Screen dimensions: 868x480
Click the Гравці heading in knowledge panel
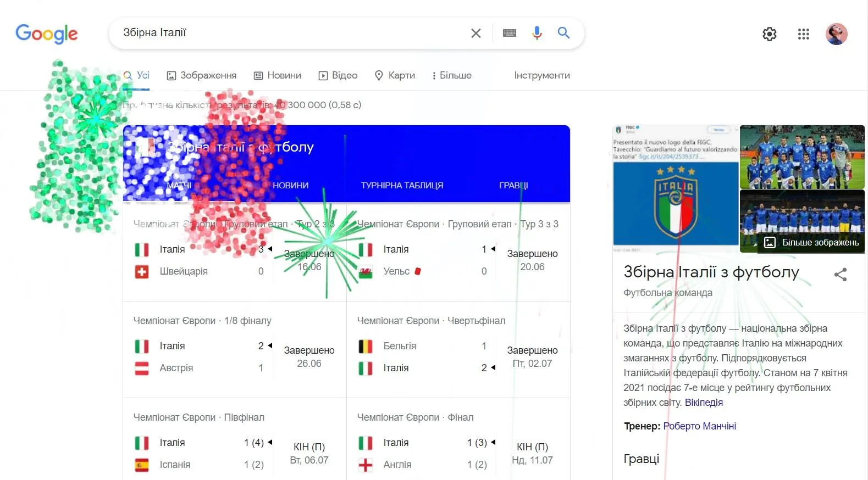642,459
